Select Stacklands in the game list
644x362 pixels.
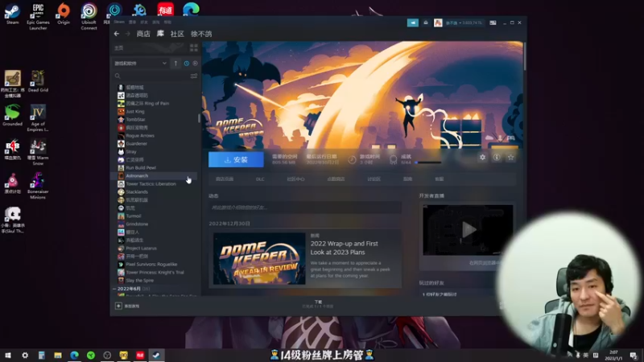point(137,192)
